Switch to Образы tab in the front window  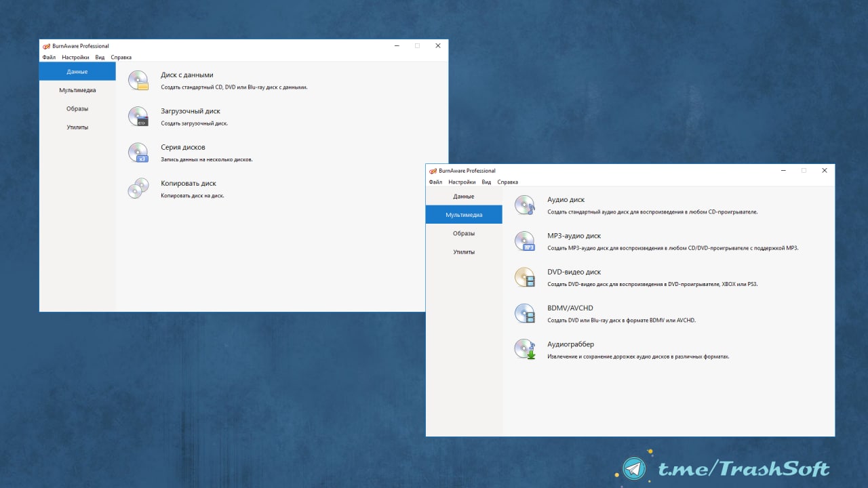point(464,233)
